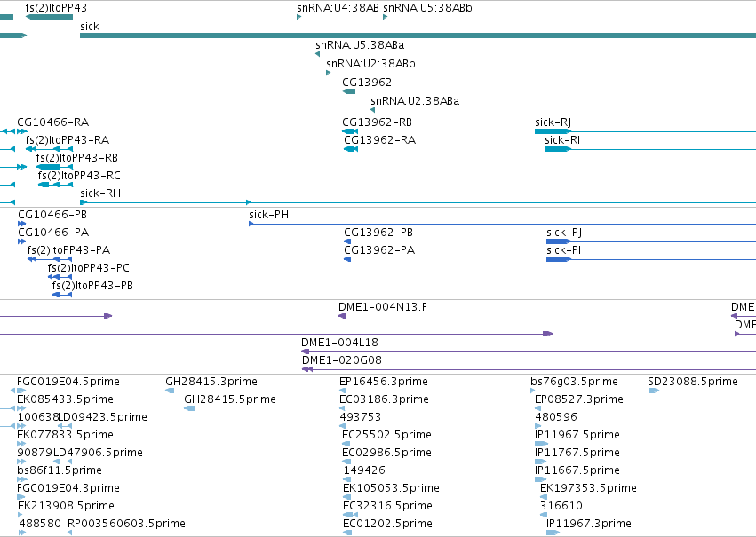Click EST bs76g03.5prime
This screenshot has height=537, width=756.
pyautogui.click(x=574, y=382)
